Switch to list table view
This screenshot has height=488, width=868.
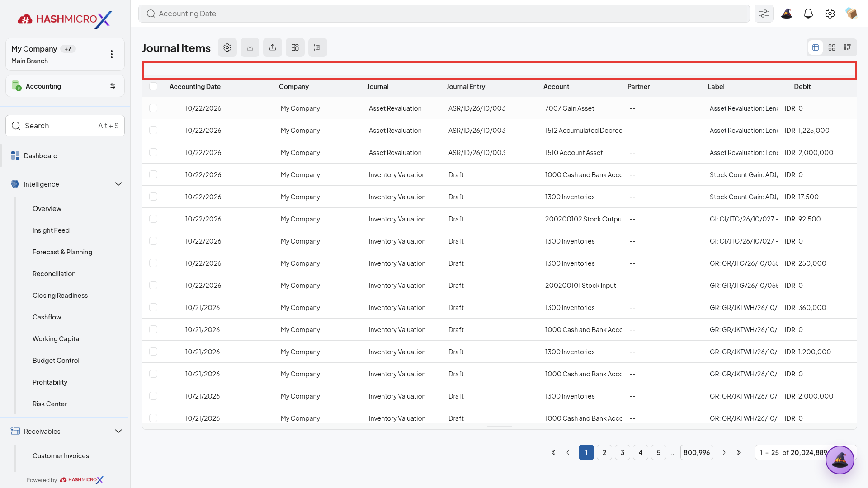click(x=816, y=47)
